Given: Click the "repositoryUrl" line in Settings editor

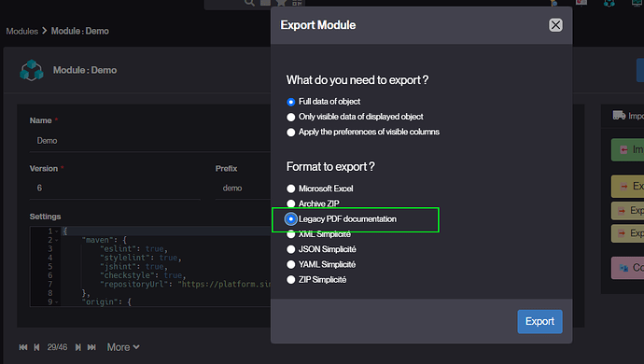Looking at the screenshot, I should [185, 285].
